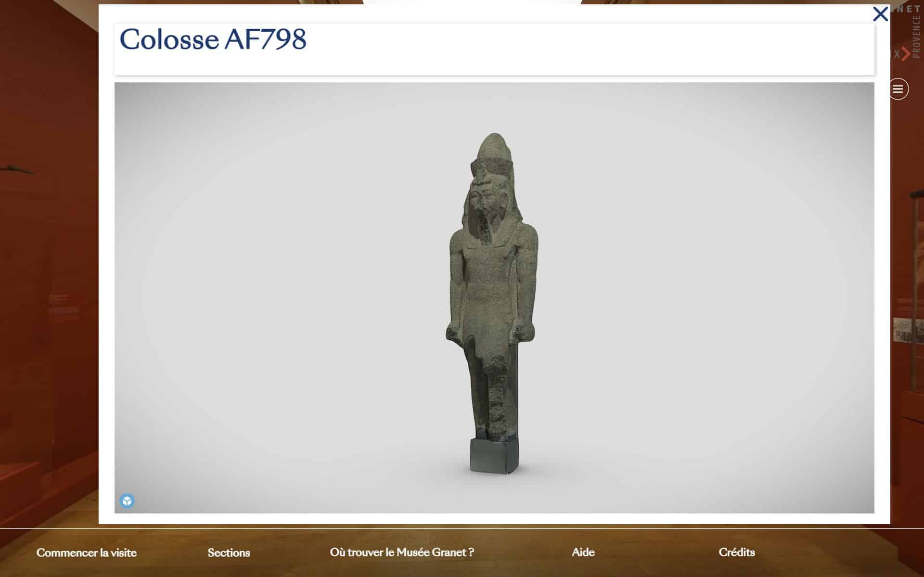Viewport: 924px width, 577px height.
Task: Open Où trouver le Musée Granet ?
Action: point(402,552)
